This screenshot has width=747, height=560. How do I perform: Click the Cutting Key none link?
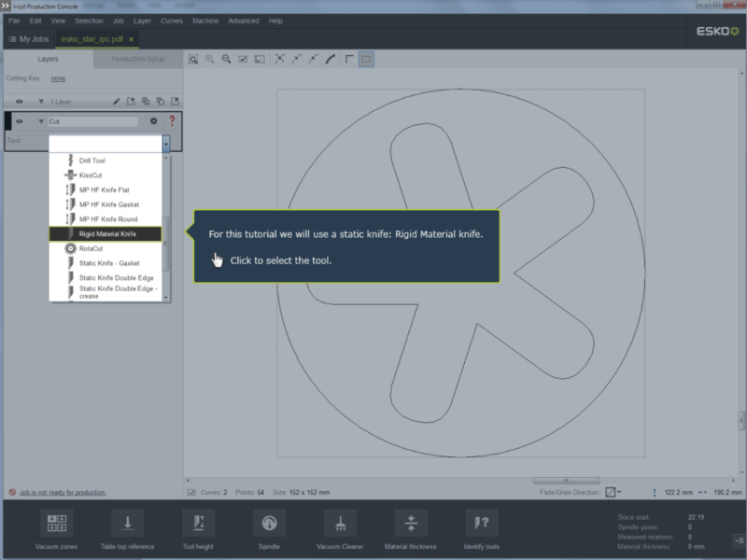tap(58, 78)
